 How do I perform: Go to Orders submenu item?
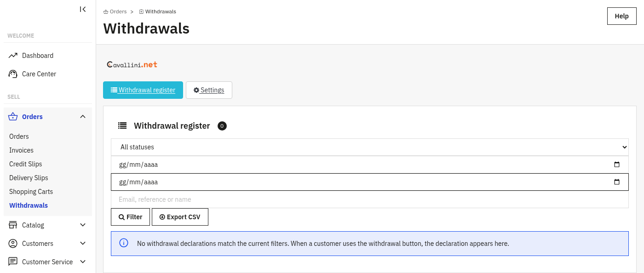coord(19,136)
